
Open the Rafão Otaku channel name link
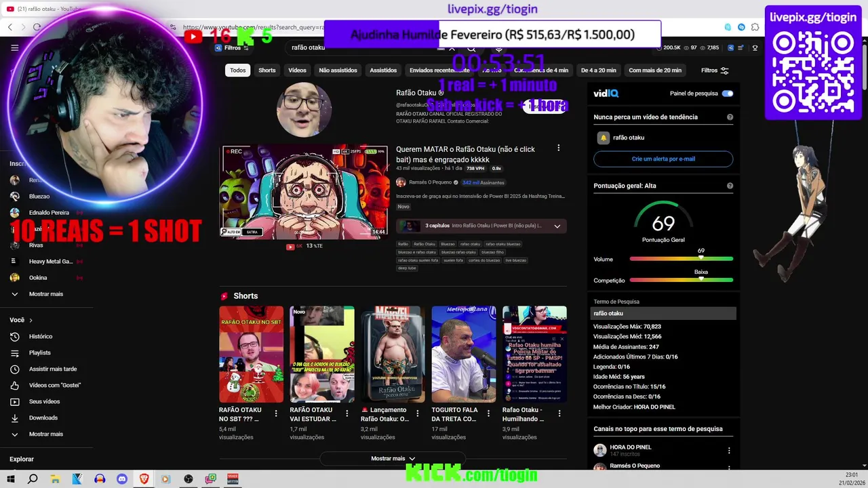(x=416, y=93)
